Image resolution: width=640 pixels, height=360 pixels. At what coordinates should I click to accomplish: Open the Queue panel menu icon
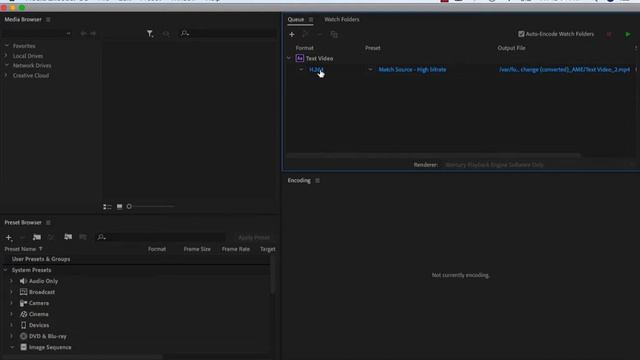[311, 20]
